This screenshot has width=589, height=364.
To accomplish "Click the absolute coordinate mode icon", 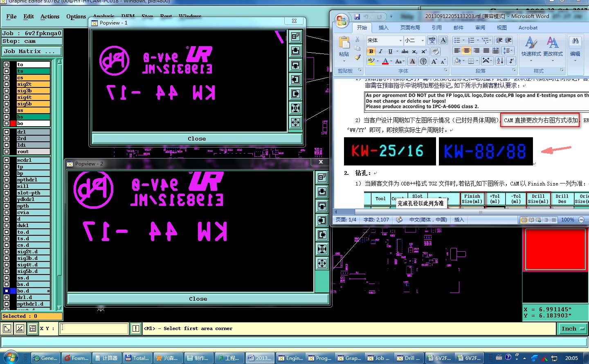I will coord(7,328).
